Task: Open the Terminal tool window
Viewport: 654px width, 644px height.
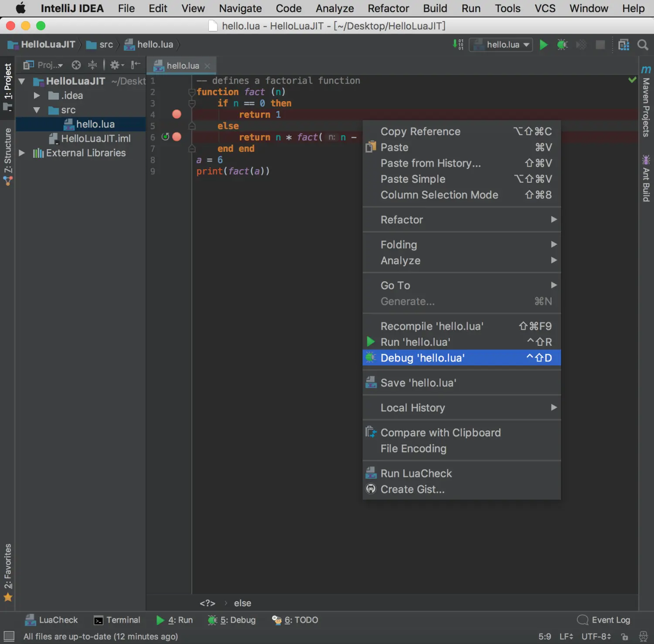Action: coord(117,620)
